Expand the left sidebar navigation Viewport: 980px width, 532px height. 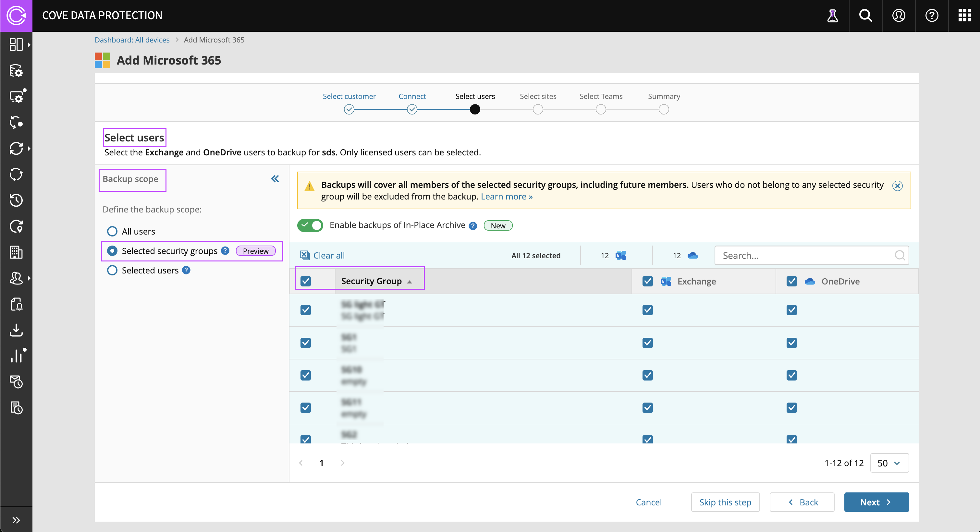coord(16,520)
